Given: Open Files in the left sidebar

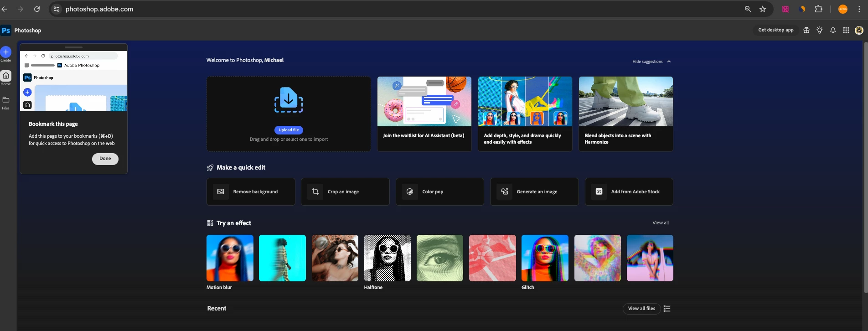Looking at the screenshot, I should (6, 103).
